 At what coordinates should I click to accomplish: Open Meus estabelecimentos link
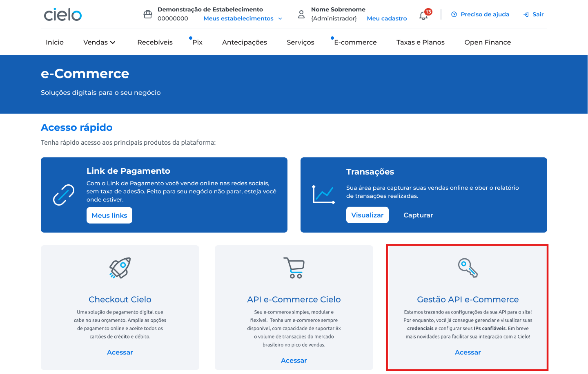pos(238,18)
